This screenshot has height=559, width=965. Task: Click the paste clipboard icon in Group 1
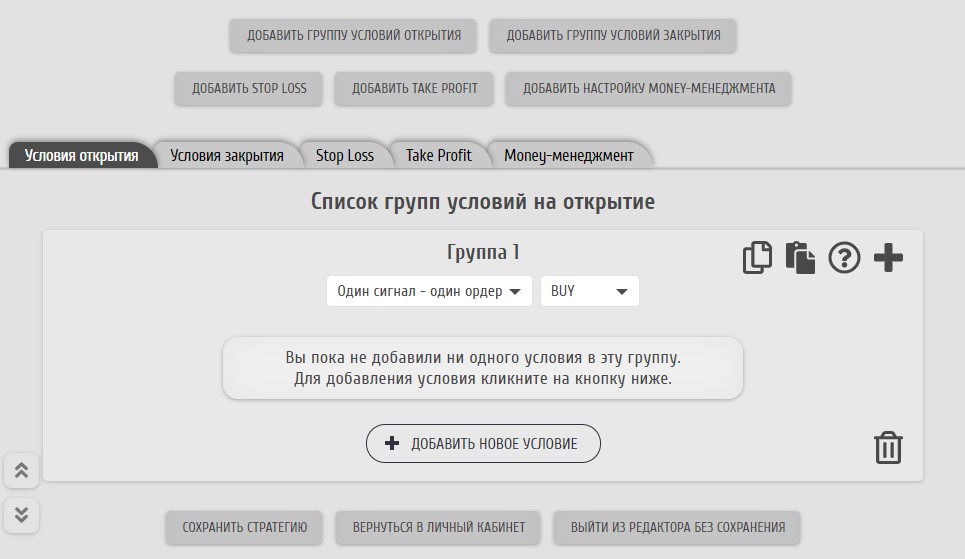click(x=800, y=258)
